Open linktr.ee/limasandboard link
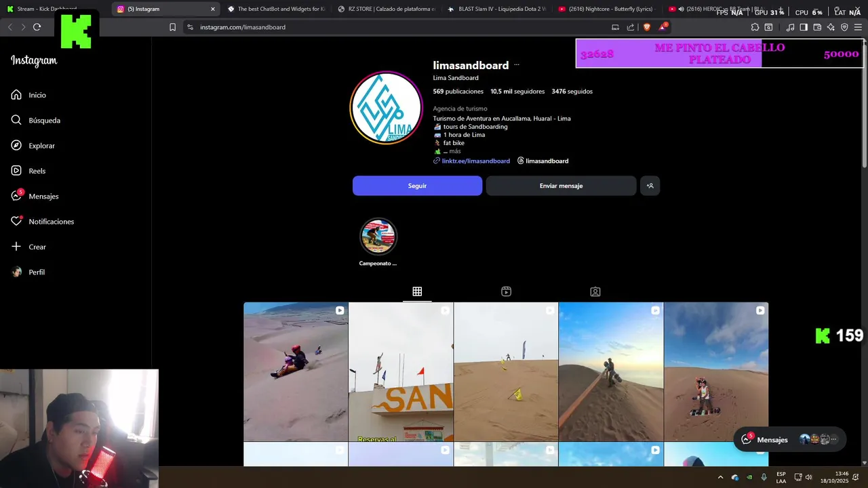This screenshot has width=868, height=488. 476,161
